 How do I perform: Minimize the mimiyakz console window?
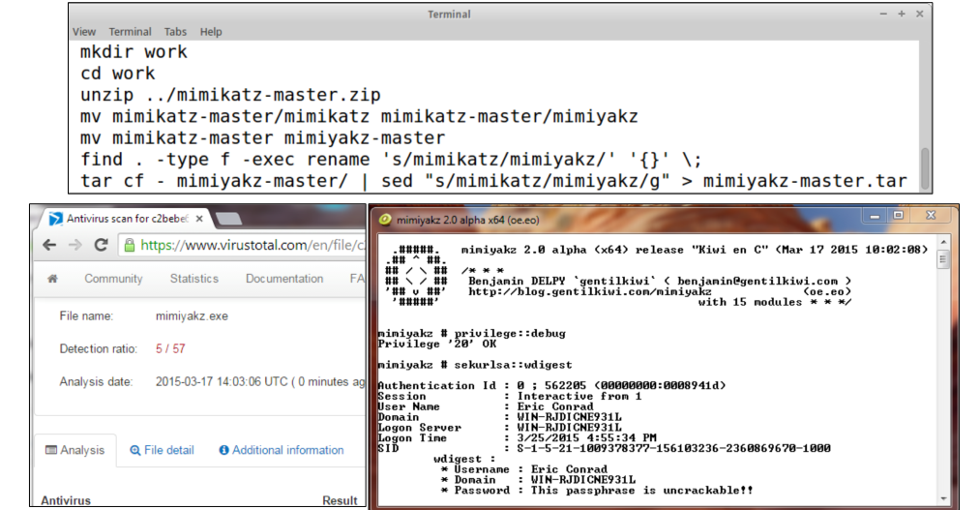point(875,216)
